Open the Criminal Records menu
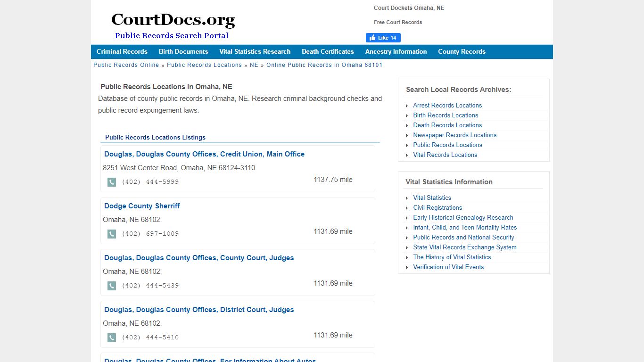 (x=122, y=51)
